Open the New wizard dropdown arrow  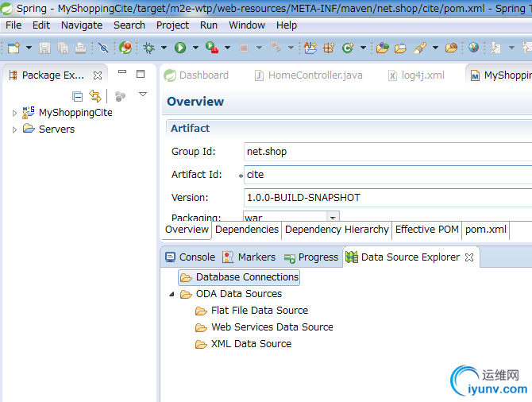pyautogui.click(x=29, y=48)
